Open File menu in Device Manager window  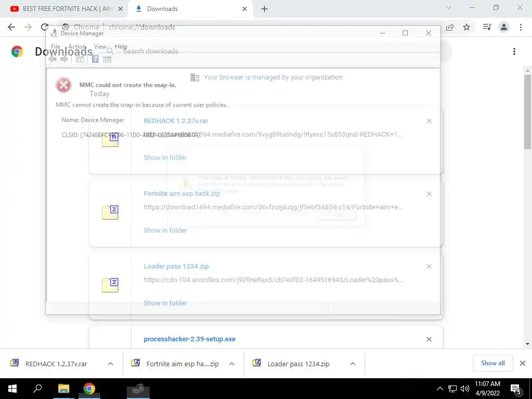(x=55, y=46)
